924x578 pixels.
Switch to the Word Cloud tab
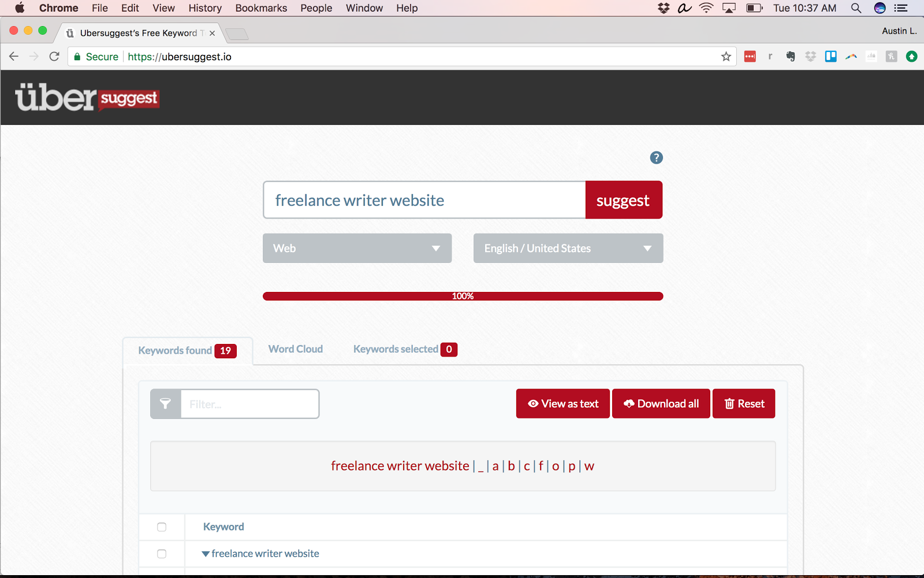click(296, 349)
